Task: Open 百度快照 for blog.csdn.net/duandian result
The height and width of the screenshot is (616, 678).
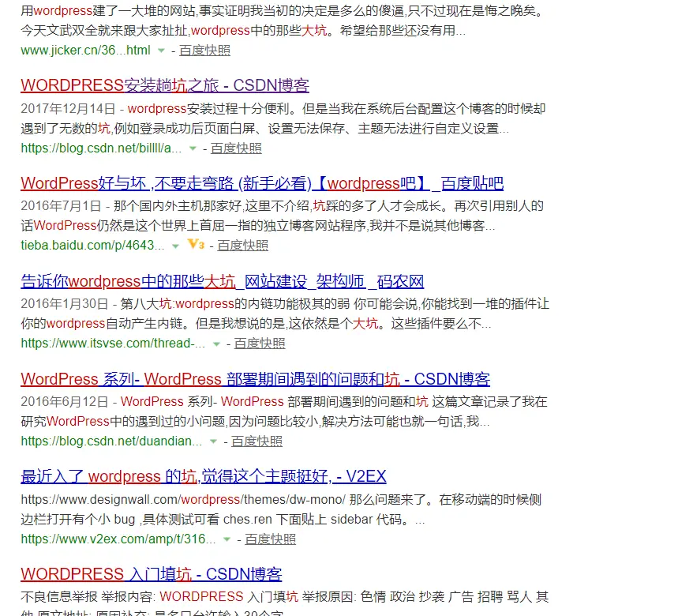Action: tap(257, 441)
